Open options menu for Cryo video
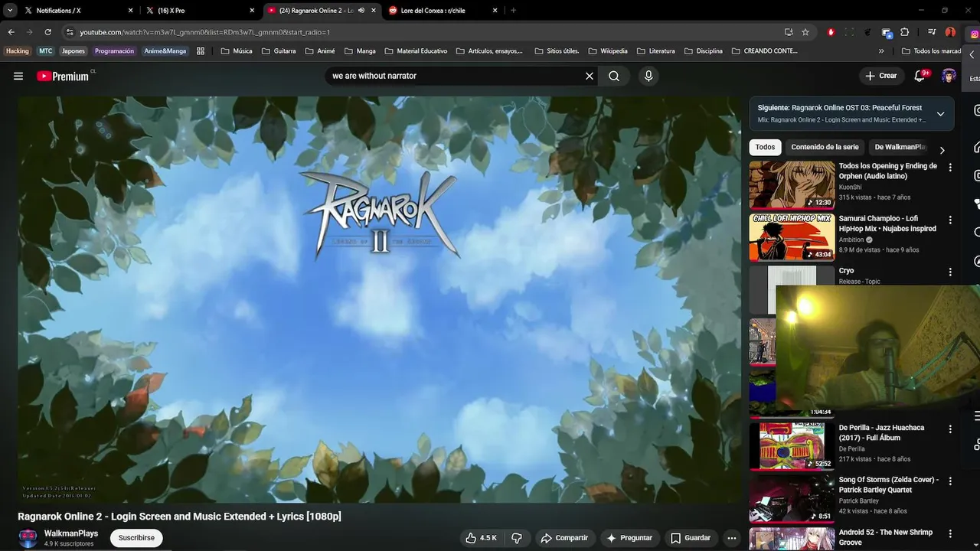The width and height of the screenshot is (980, 551). point(950,272)
